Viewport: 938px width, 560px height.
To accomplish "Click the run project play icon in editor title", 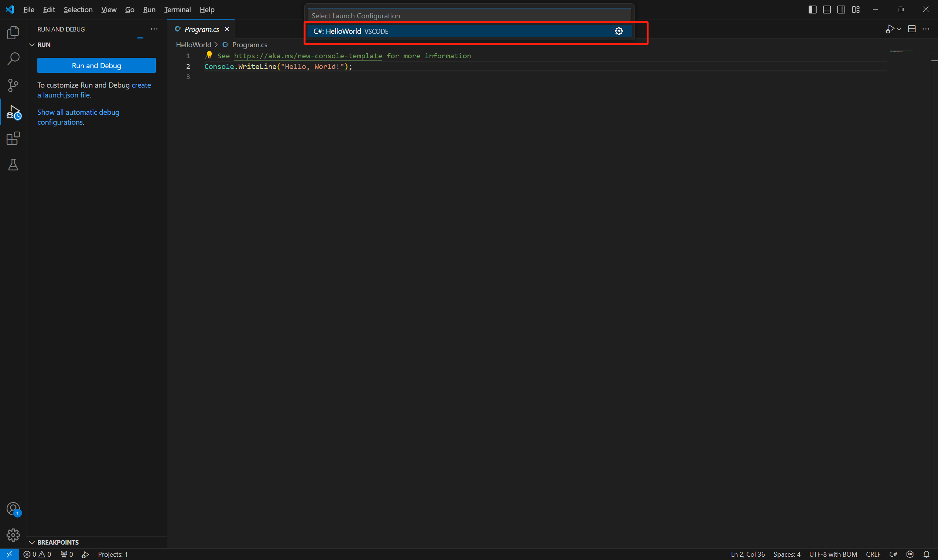I will (x=890, y=29).
